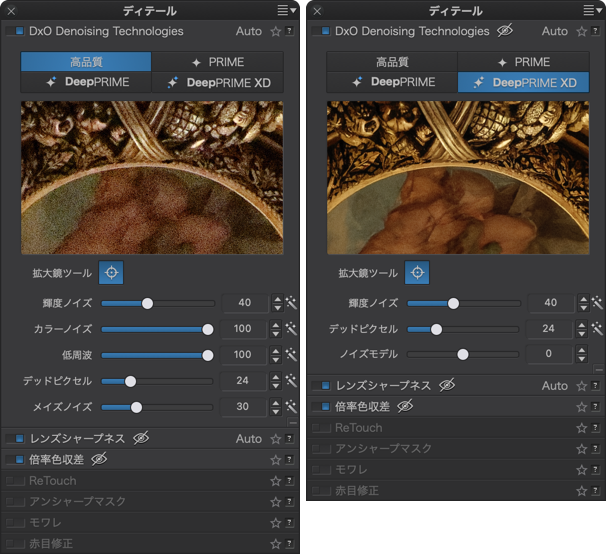Enable モワレ switch in right panel
The height and width of the screenshot is (554, 606).
click(x=322, y=470)
